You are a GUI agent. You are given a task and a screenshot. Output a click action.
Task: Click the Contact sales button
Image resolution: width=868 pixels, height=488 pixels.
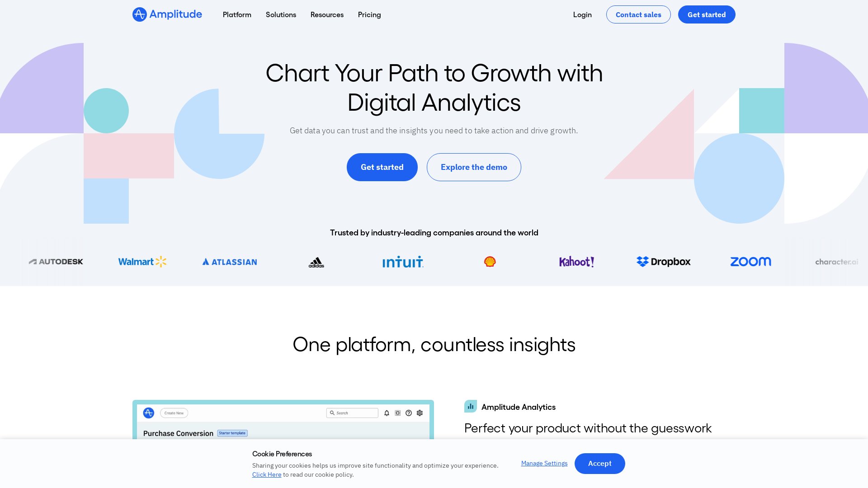(638, 14)
